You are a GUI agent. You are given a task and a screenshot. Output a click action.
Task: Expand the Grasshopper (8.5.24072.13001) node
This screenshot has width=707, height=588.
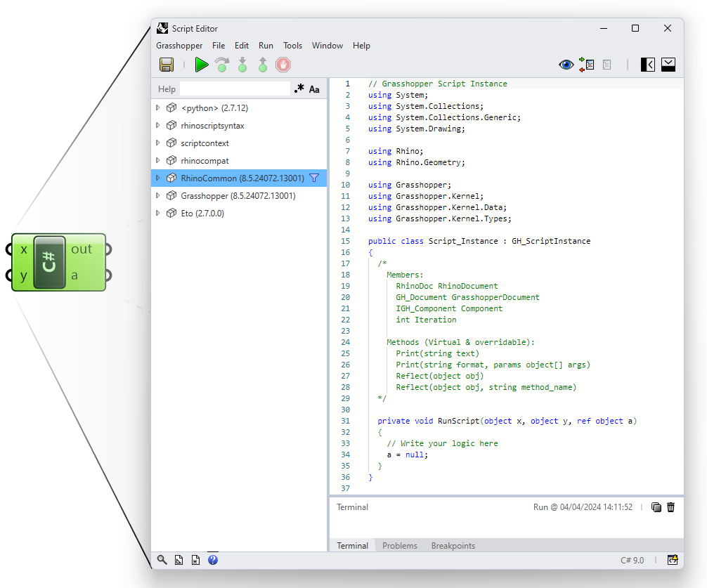pos(158,196)
